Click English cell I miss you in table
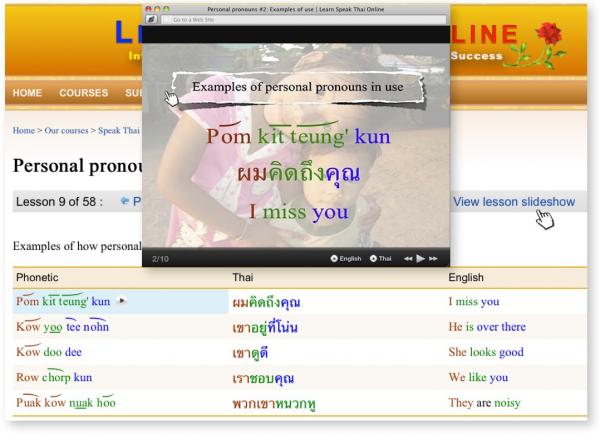Screen dimensions: 600x434 [474, 302]
